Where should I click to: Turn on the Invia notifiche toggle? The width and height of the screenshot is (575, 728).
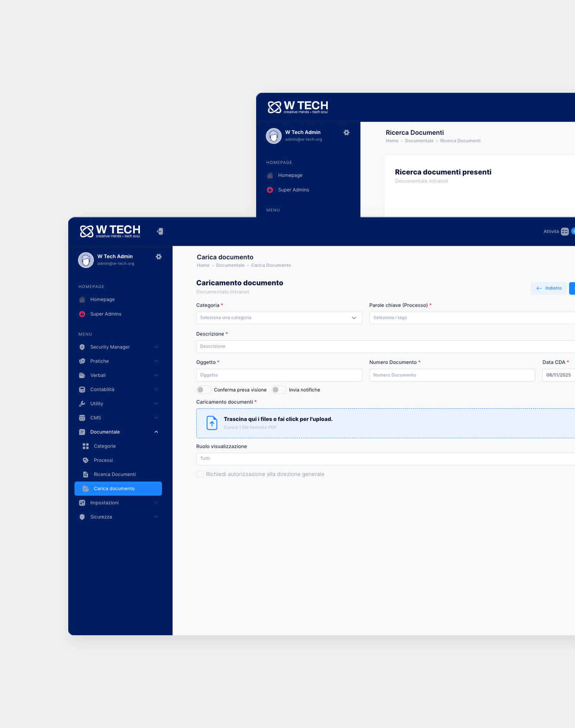pyautogui.click(x=279, y=390)
